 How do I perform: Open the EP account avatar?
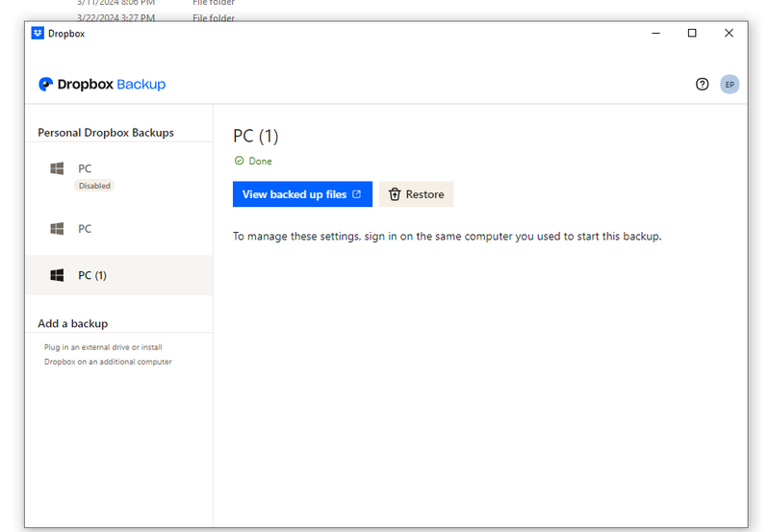(730, 85)
